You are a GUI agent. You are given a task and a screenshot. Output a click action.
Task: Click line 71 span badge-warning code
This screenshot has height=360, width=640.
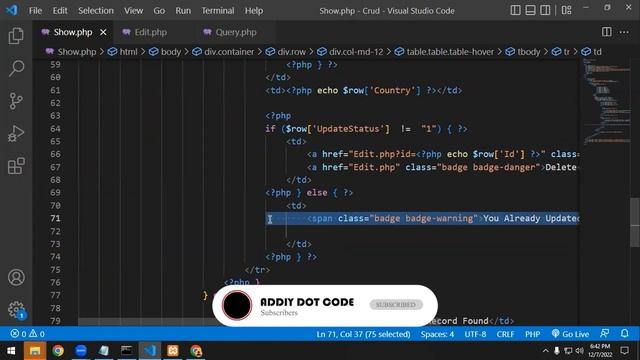[x=423, y=218]
